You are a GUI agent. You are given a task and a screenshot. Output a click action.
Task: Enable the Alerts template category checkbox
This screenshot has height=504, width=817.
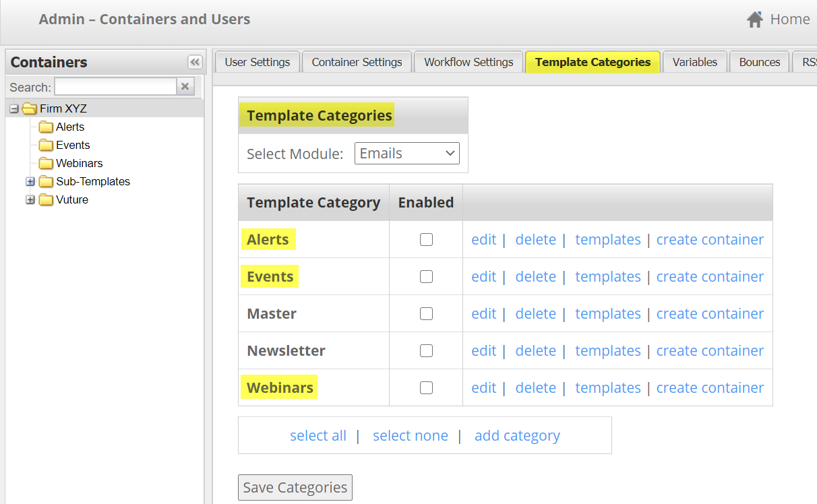coord(426,239)
